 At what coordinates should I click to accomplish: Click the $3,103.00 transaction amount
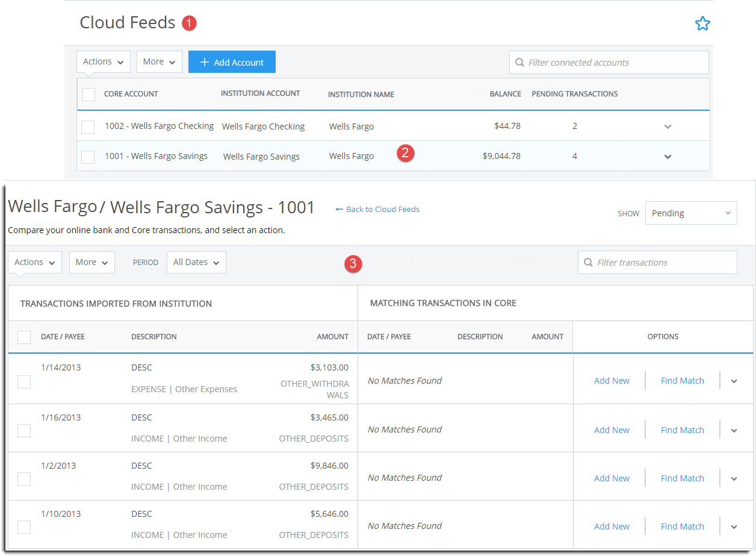[x=329, y=367]
